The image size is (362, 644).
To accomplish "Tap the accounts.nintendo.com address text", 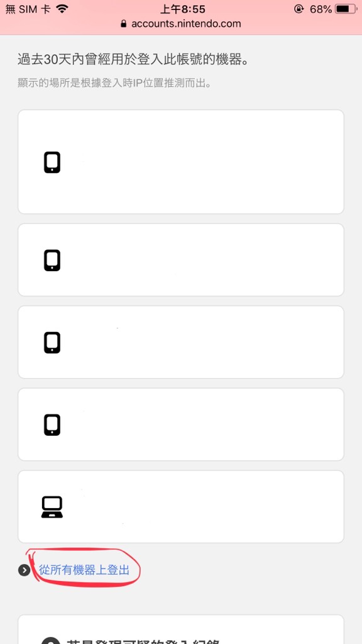I will click(186, 24).
